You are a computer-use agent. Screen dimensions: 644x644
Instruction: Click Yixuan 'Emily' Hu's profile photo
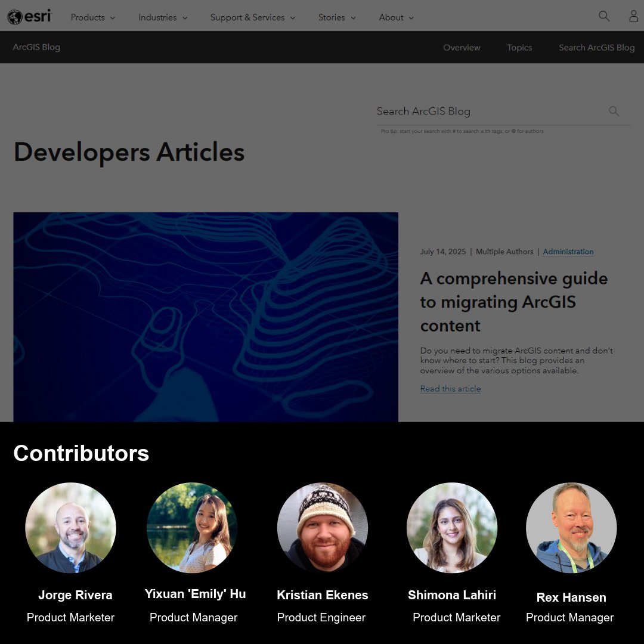192,528
